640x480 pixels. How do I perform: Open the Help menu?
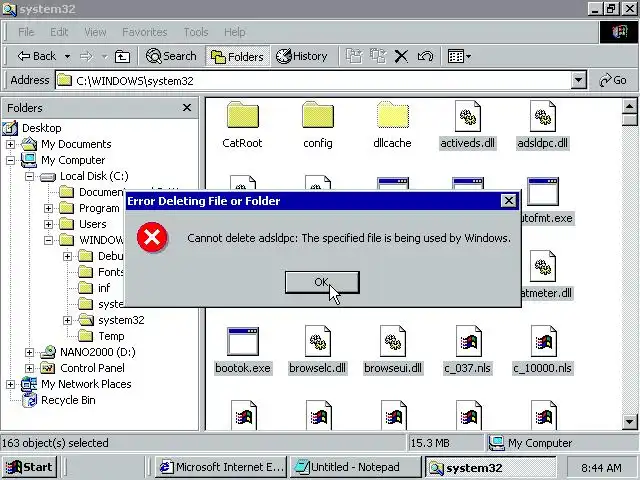coord(235,32)
